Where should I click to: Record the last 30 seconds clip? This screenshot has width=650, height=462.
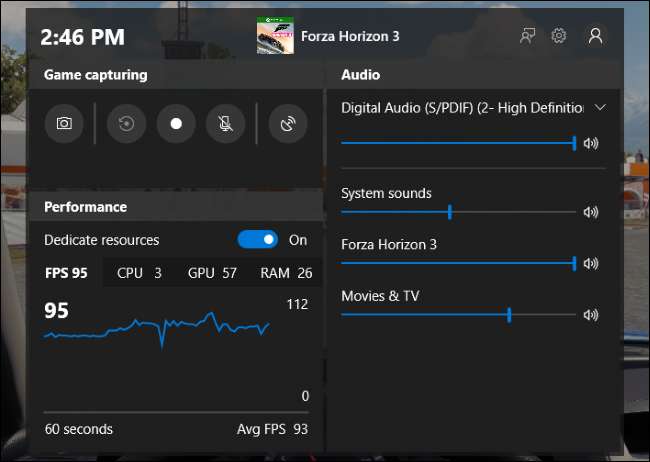(x=126, y=124)
